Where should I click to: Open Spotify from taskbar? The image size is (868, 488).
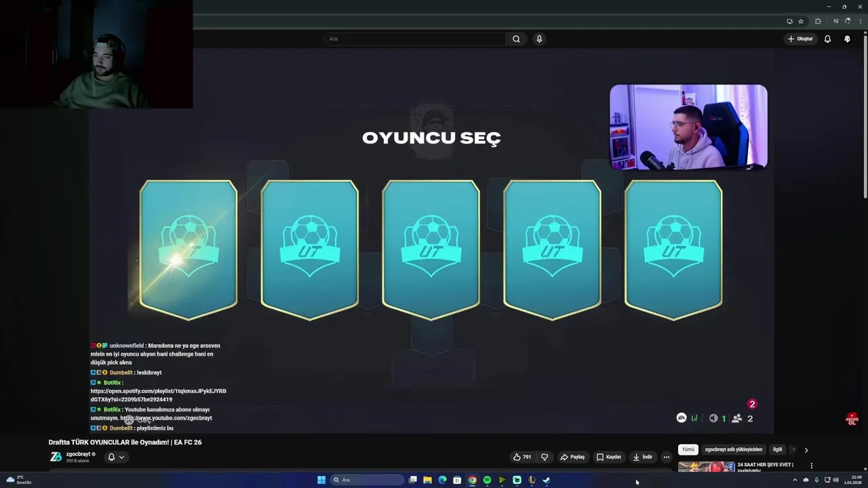487,480
